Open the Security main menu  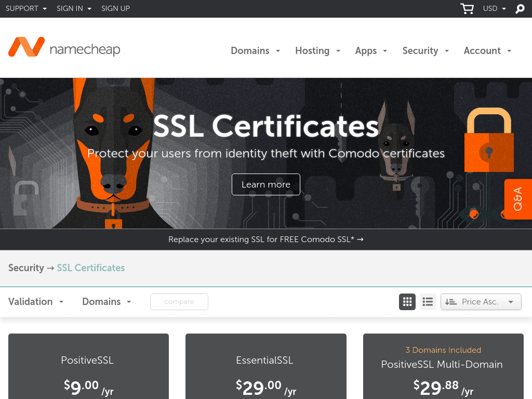point(425,50)
